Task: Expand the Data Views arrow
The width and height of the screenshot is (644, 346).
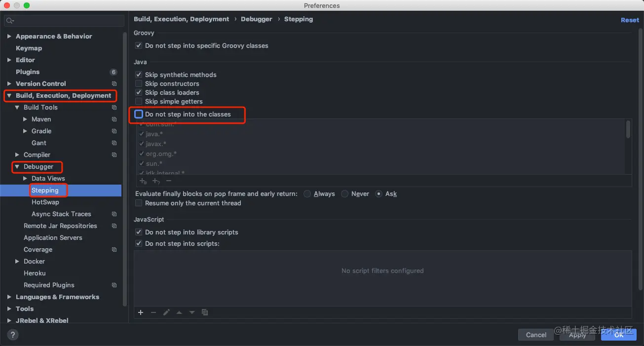Action: (25, 179)
